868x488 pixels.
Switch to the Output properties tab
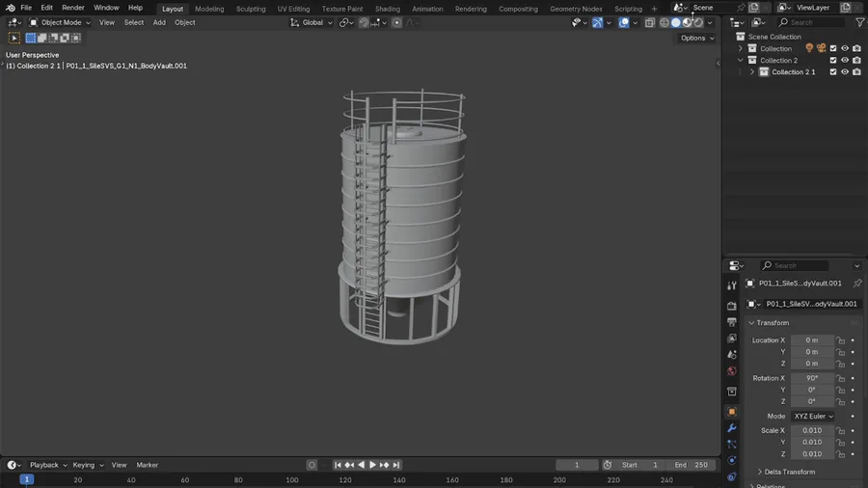coord(731,322)
